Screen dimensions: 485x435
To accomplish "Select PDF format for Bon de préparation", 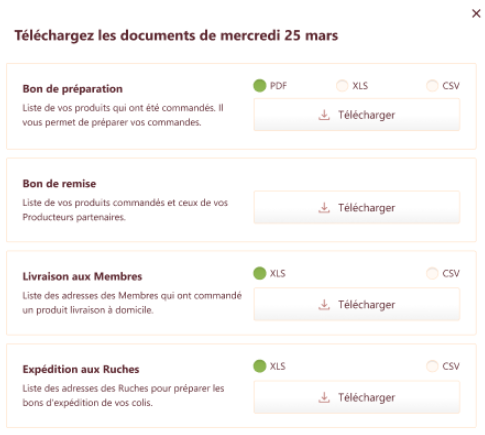I will tap(260, 86).
